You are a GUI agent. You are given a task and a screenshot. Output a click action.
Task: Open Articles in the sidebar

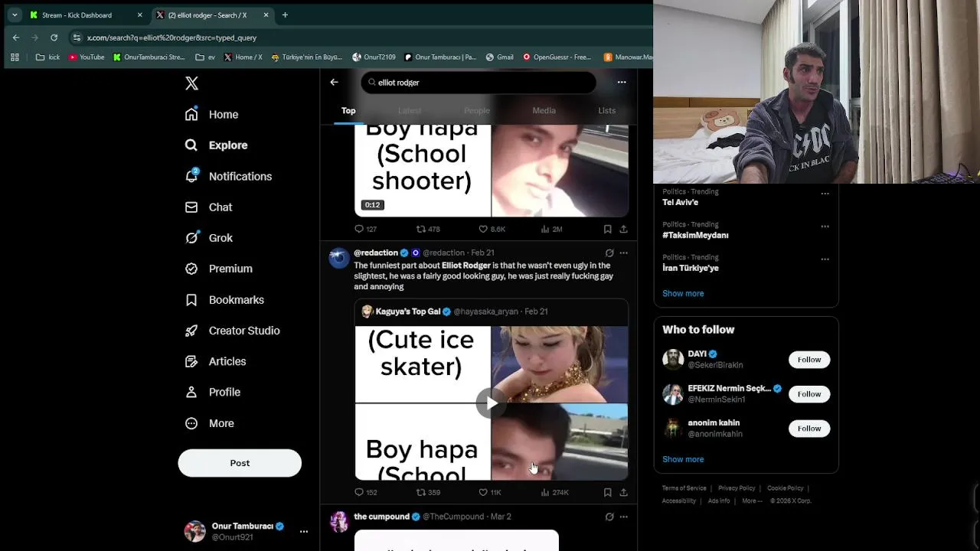coord(216,361)
